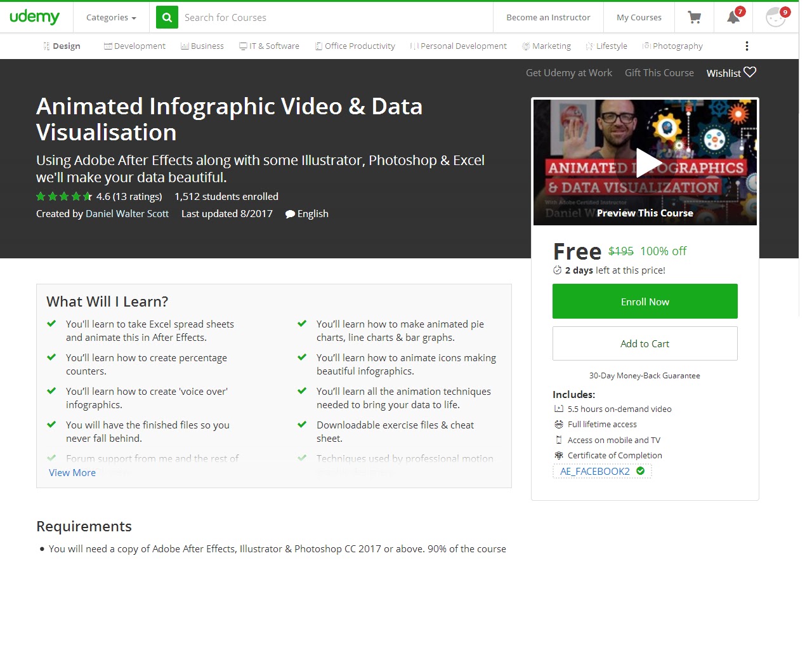
Task: Click the '100% off' discount text
Action: pyautogui.click(x=663, y=251)
